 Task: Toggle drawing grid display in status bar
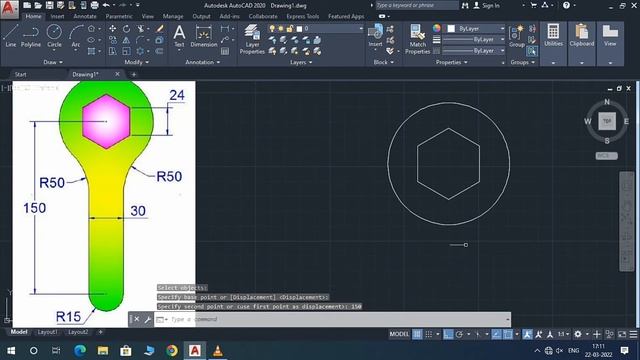pos(417,334)
